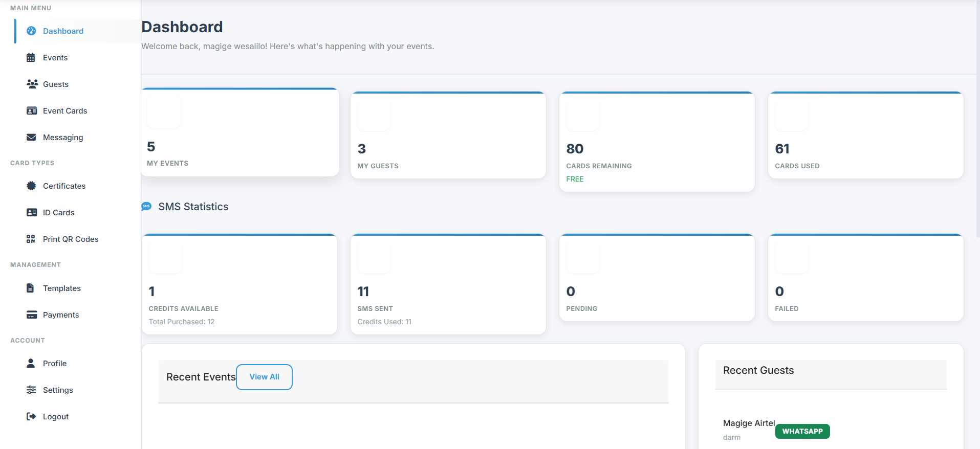The width and height of the screenshot is (980, 449).
Task: Click the Event Cards icon
Action: click(32, 110)
